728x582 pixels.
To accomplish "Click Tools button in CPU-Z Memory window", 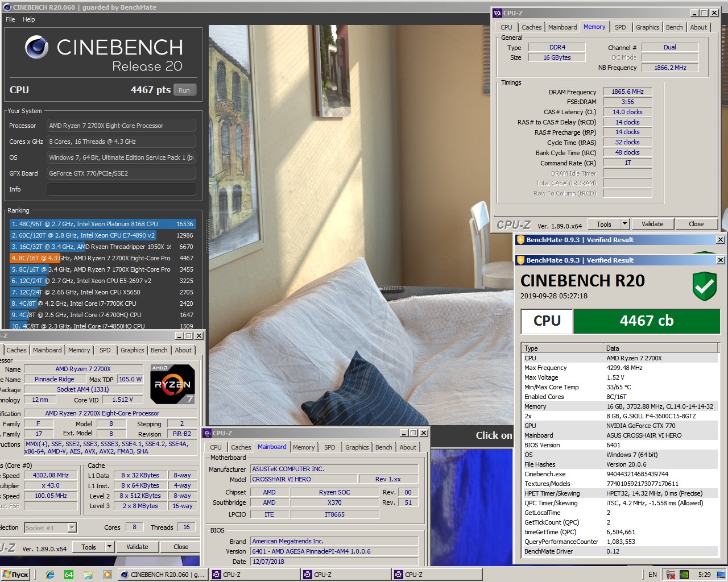I will [604, 224].
